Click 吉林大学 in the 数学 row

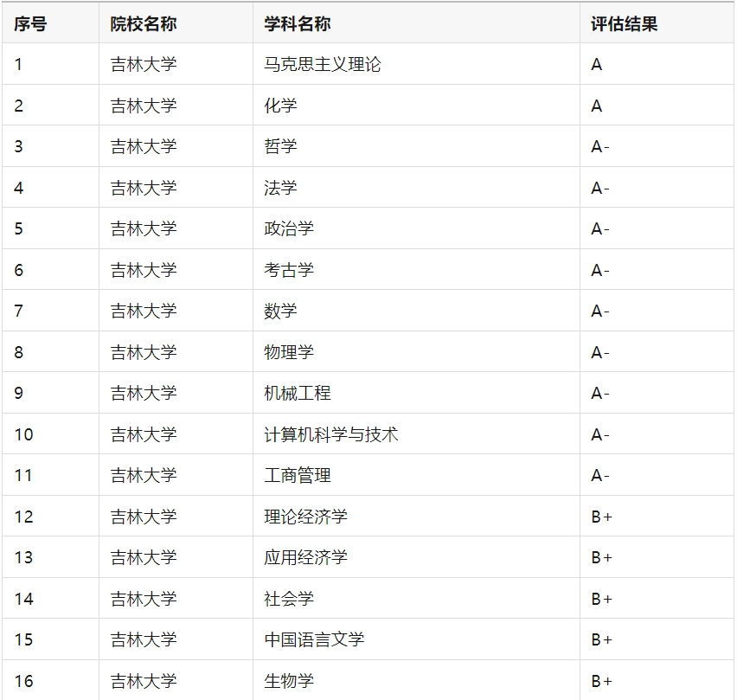[x=144, y=311]
